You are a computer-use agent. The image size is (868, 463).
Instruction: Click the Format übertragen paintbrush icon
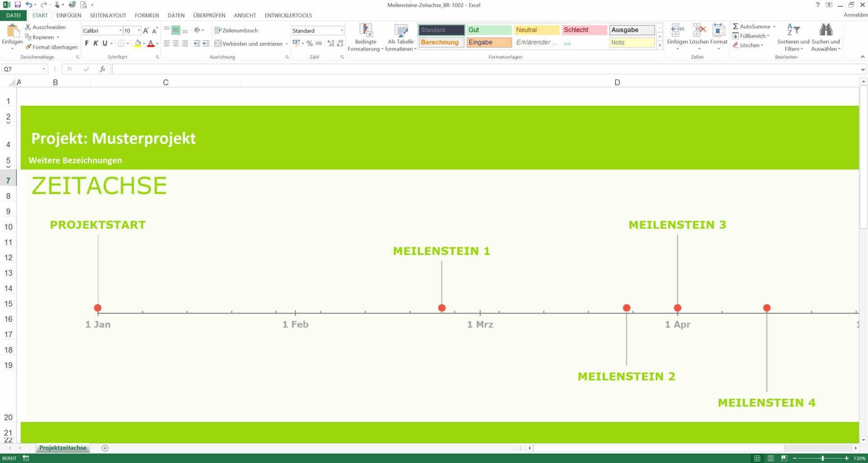tap(28, 47)
